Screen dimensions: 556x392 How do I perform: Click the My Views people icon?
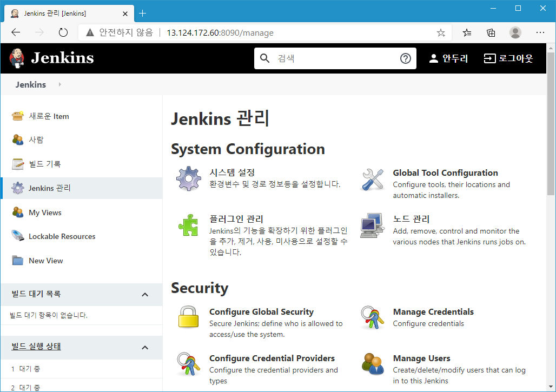pos(17,212)
